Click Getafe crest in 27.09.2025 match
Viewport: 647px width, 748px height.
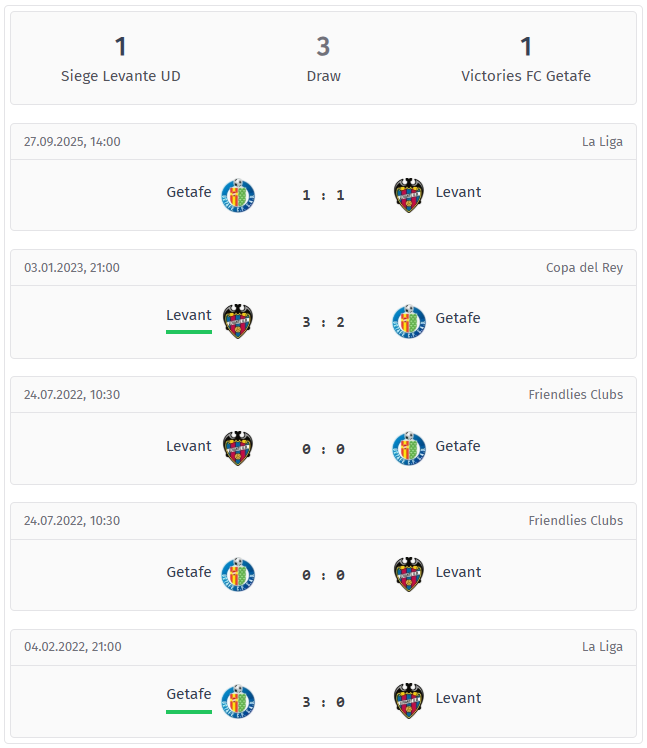tap(238, 195)
